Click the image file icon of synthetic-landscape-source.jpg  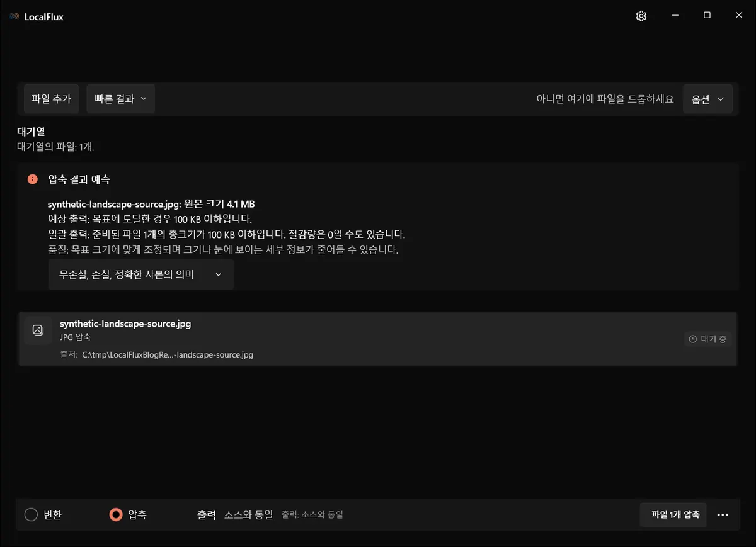(x=38, y=330)
